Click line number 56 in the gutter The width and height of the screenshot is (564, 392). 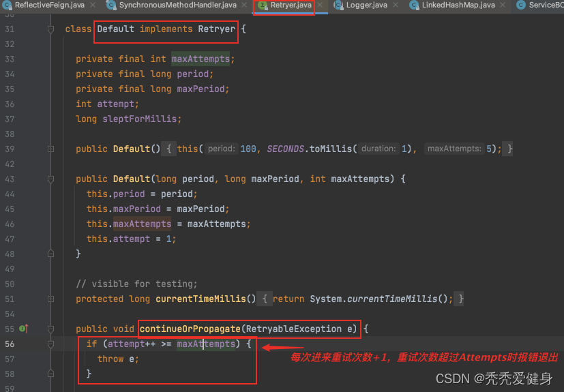(10, 344)
